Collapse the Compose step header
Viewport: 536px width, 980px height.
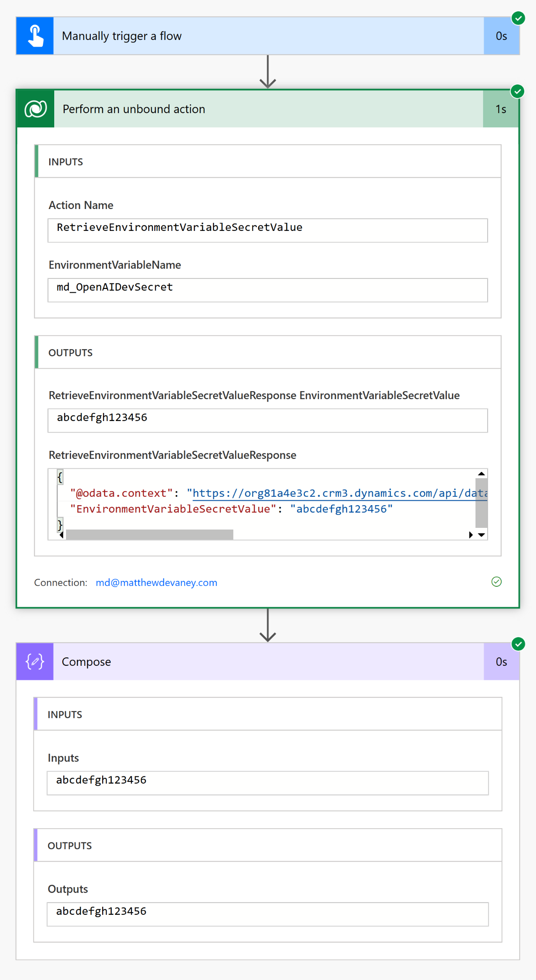[x=268, y=662]
